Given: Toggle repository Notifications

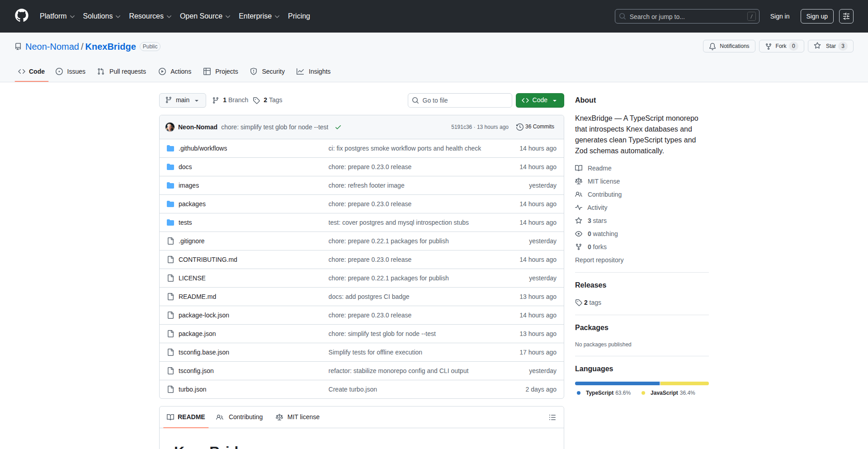Looking at the screenshot, I should pyautogui.click(x=729, y=46).
